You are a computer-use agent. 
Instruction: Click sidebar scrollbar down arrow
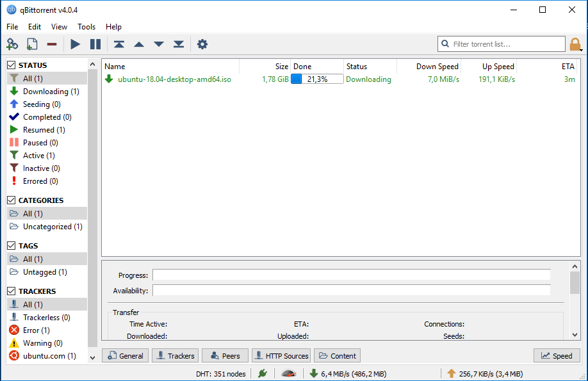pyautogui.click(x=93, y=358)
